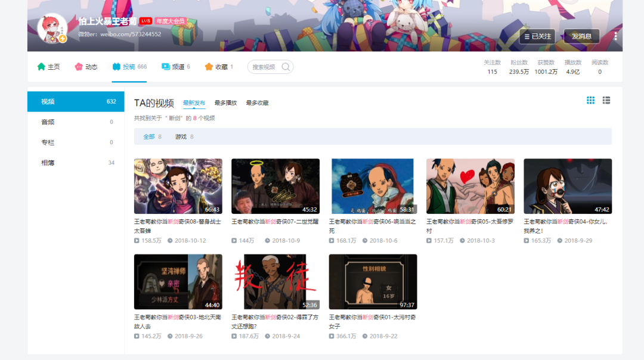Click the LV6 level badge
This screenshot has height=360, width=644.
pos(144,20)
